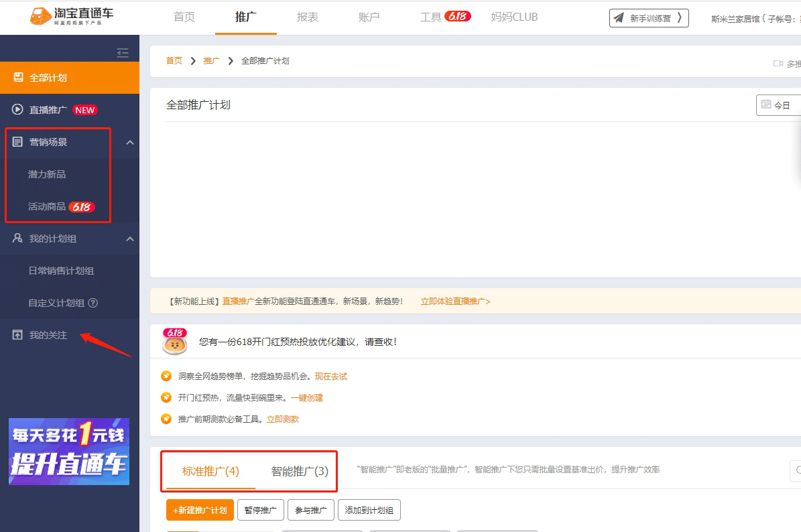Click the 暂停推广 button

261,511
